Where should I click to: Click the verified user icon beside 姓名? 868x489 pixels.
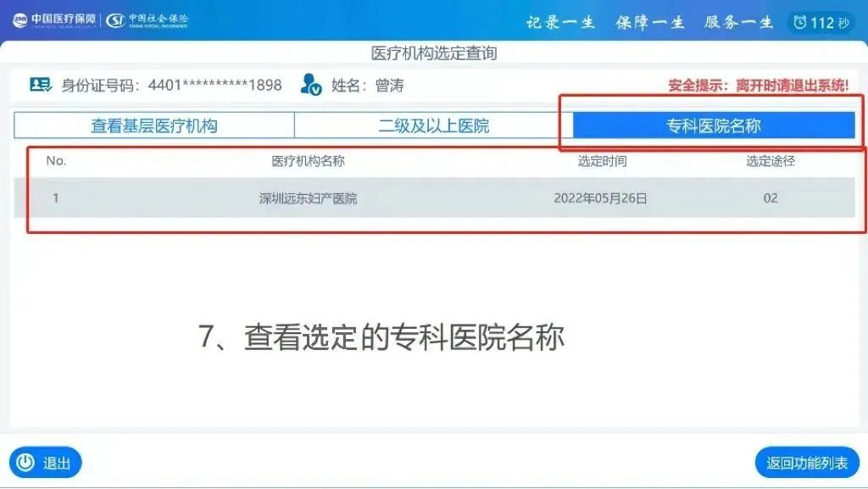pos(310,85)
